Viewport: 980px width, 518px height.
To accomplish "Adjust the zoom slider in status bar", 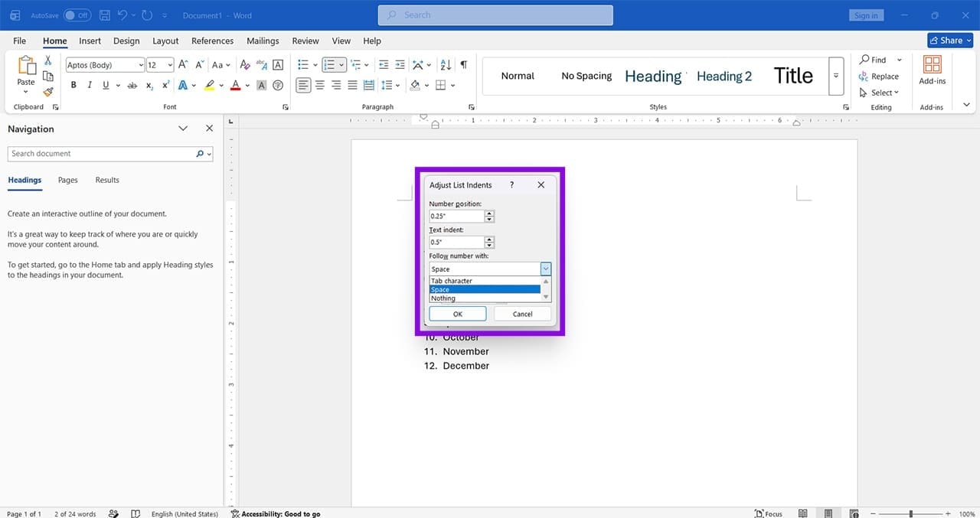I will click(911, 513).
